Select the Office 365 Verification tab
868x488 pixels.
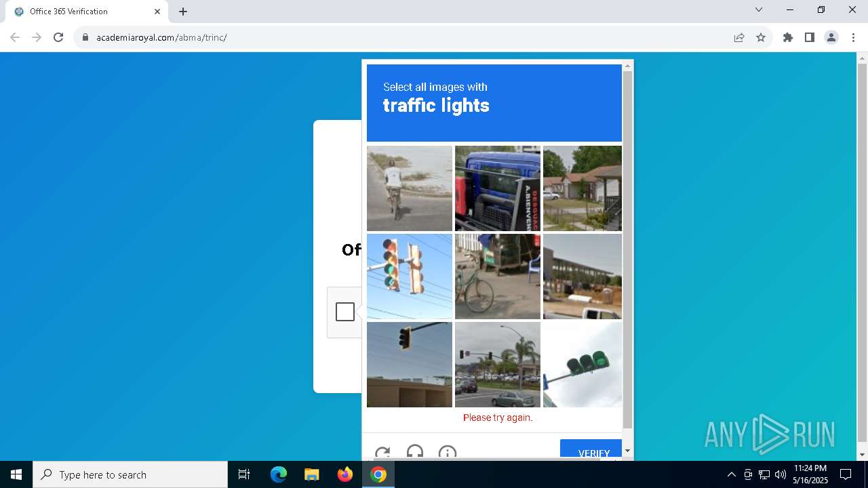(88, 12)
